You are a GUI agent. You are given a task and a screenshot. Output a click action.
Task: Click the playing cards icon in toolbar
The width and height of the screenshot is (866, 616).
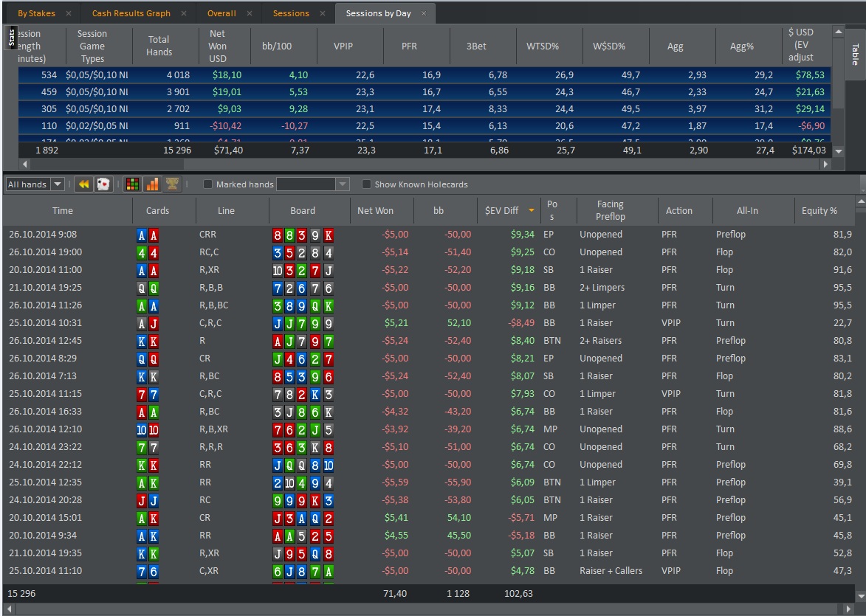pyautogui.click(x=103, y=184)
